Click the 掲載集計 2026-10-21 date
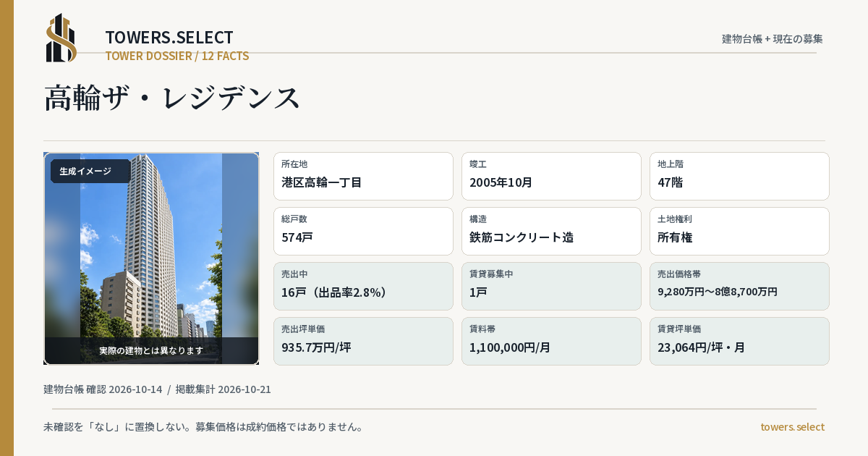This screenshot has width=868, height=456. [x=224, y=389]
